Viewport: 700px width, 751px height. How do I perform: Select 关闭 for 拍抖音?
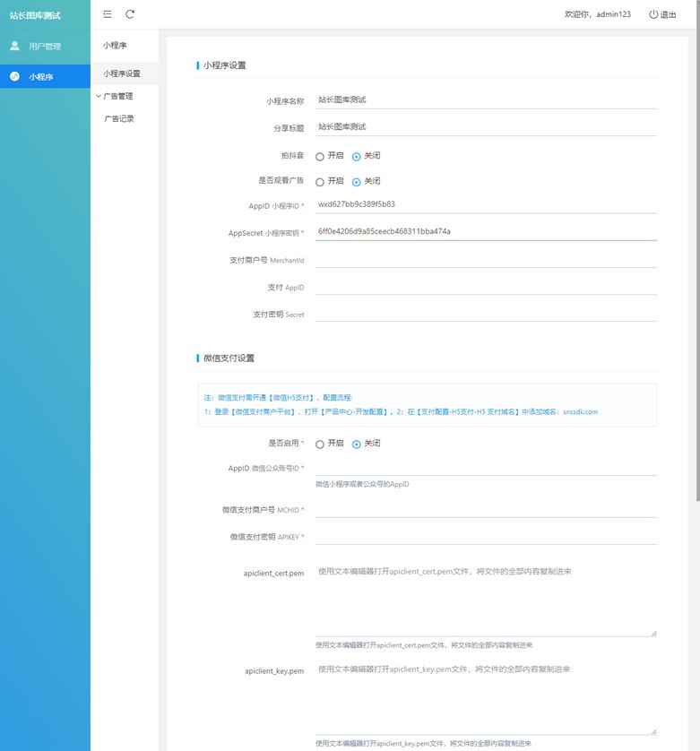(357, 156)
